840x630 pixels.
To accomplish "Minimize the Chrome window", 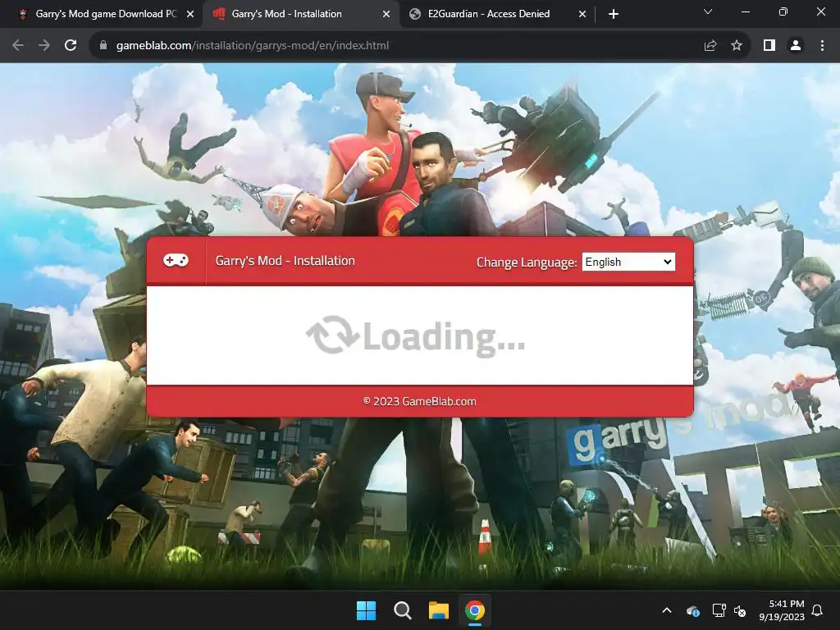I will click(x=745, y=11).
